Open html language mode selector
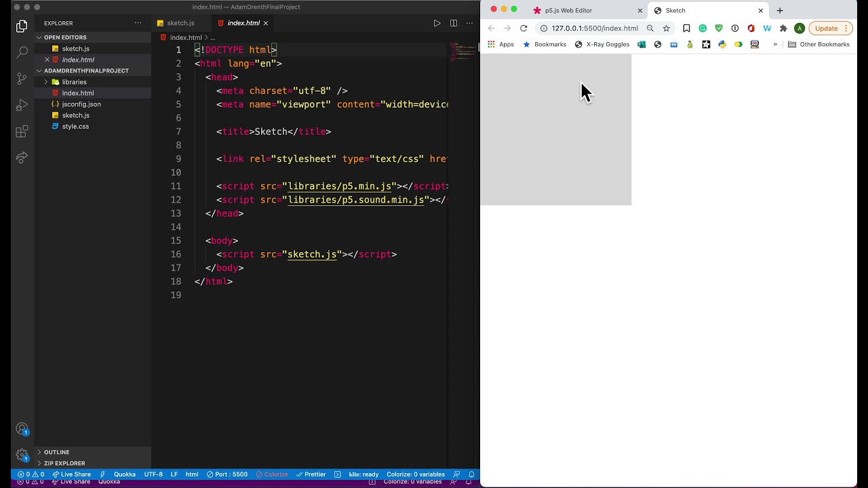 (x=192, y=474)
